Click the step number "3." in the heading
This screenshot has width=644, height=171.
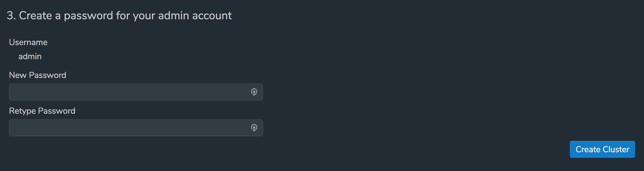[x=11, y=16]
